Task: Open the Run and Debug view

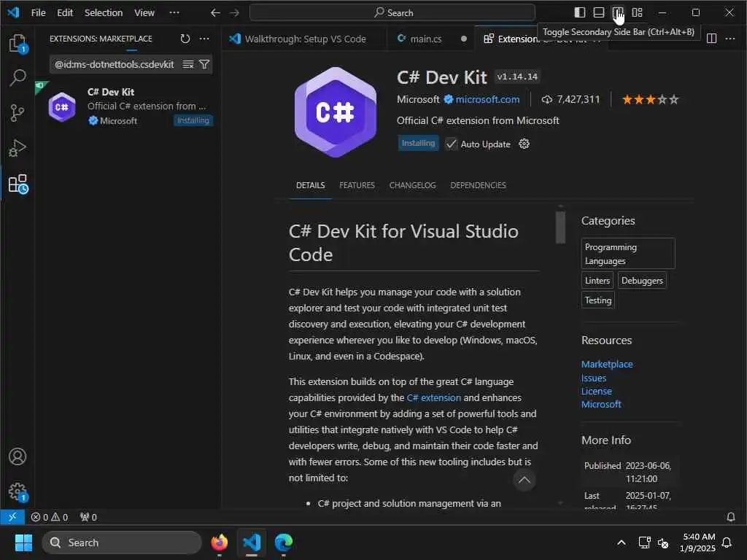Action: click(18, 148)
